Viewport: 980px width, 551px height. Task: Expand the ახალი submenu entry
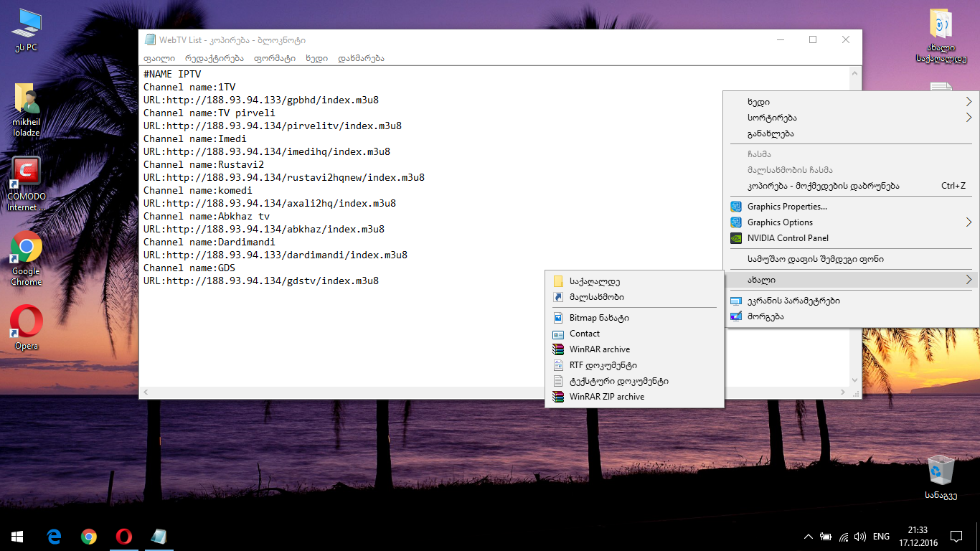tap(851, 280)
